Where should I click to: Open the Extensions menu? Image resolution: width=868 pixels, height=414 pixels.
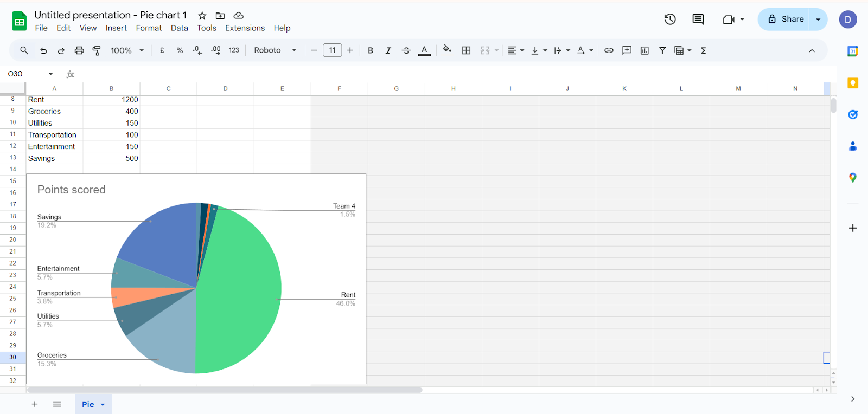(245, 28)
